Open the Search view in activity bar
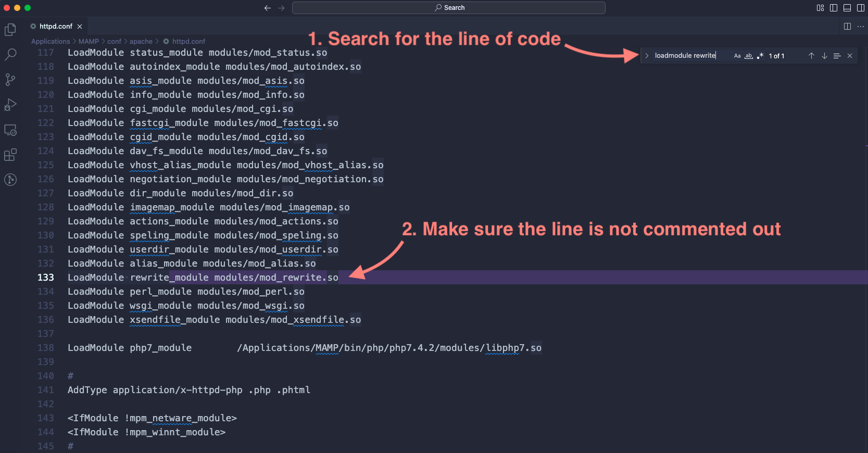The image size is (868, 453). point(10,54)
